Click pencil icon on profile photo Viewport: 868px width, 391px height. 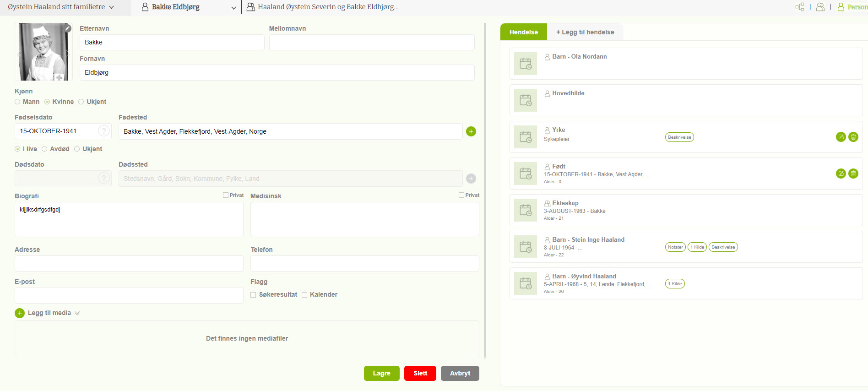coord(68,28)
